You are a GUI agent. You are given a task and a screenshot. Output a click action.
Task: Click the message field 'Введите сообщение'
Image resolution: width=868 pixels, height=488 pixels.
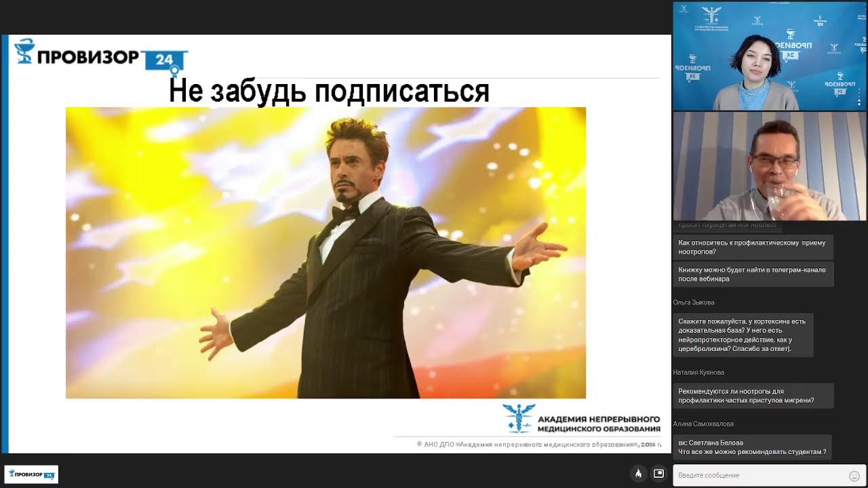[770, 475]
